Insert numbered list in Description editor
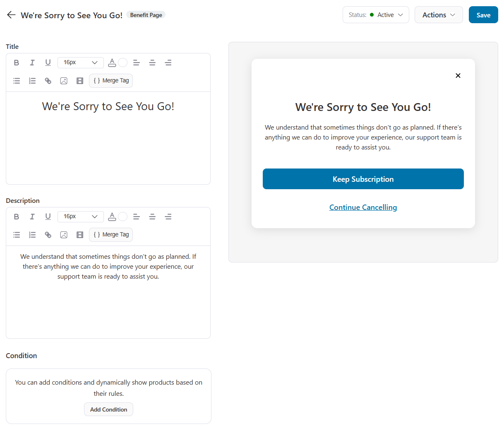The image size is (504, 431). pos(32,235)
